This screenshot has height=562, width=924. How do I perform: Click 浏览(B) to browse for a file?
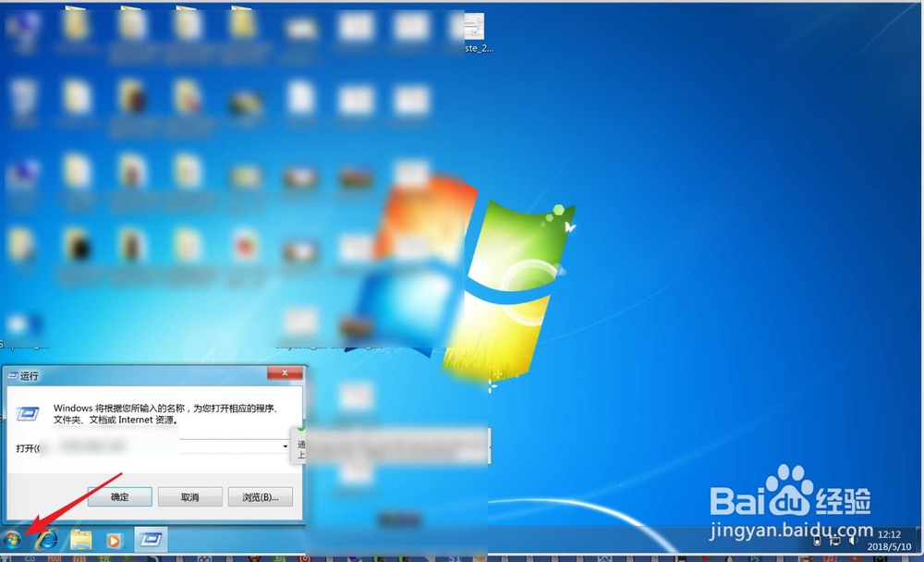pos(260,496)
